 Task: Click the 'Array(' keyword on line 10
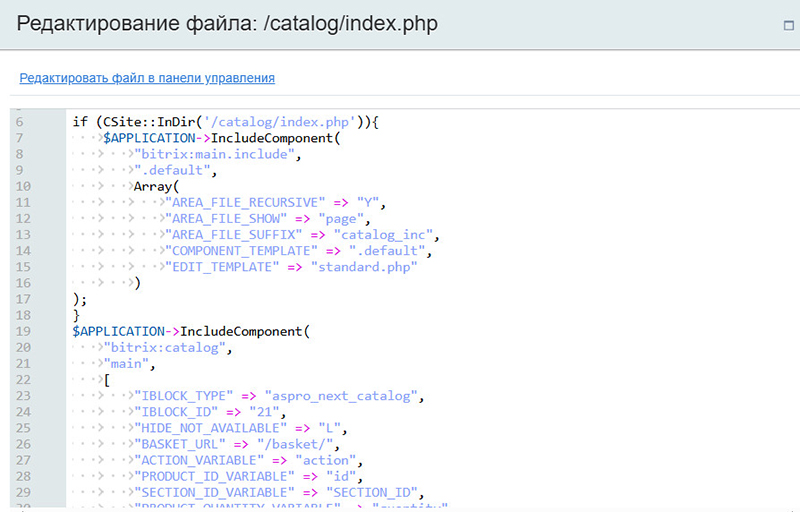tap(156, 186)
